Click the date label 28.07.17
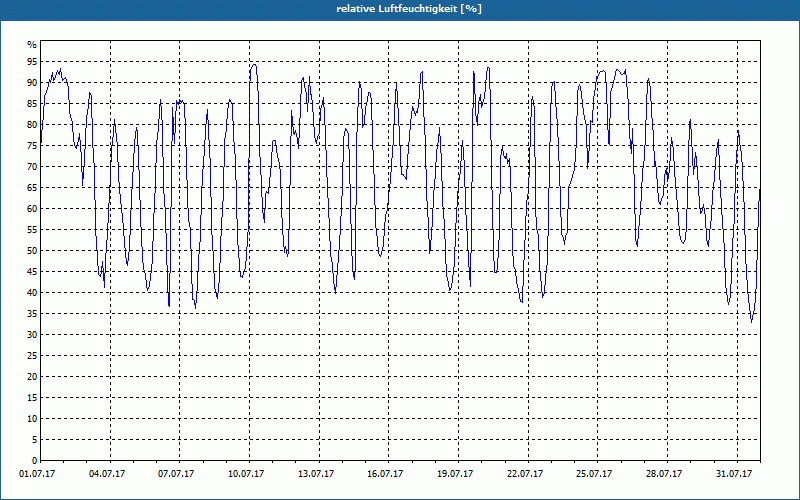The width and height of the screenshot is (800, 500). coord(664,474)
